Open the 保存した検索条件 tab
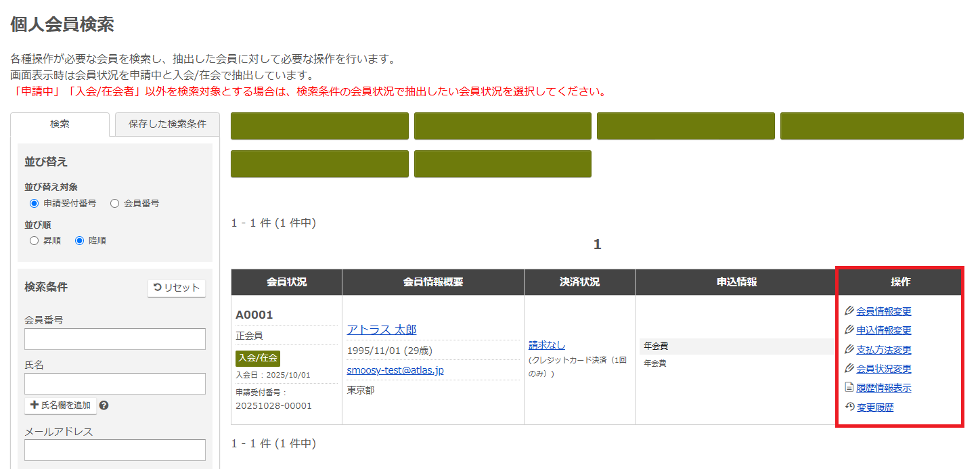Screen dimensions: 980x469 click(x=167, y=125)
